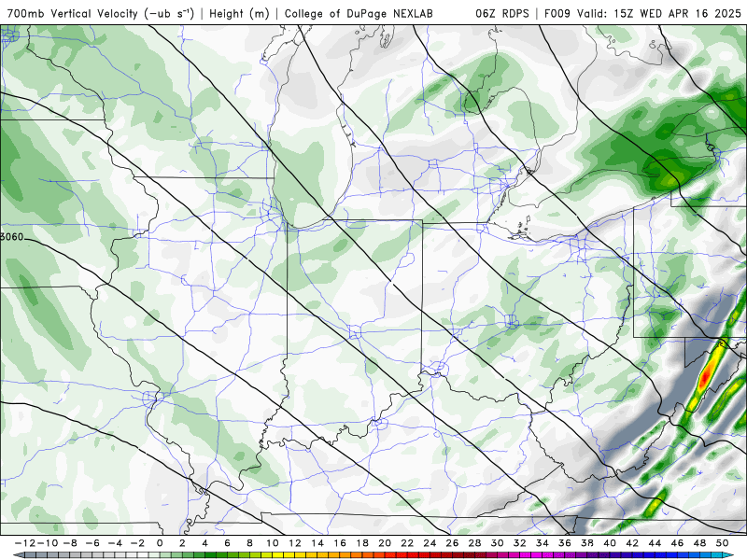Click the 48 value on color scale

pyautogui.click(x=699, y=543)
